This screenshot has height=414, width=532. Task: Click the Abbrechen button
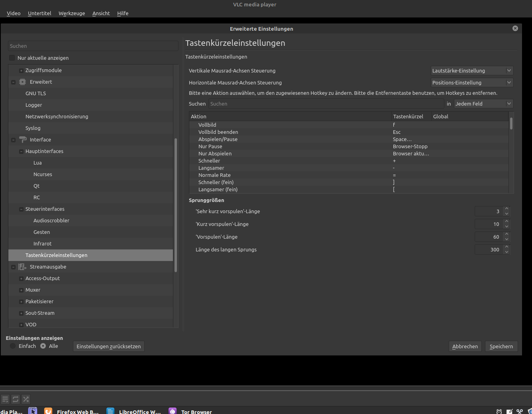pyautogui.click(x=465, y=346)
